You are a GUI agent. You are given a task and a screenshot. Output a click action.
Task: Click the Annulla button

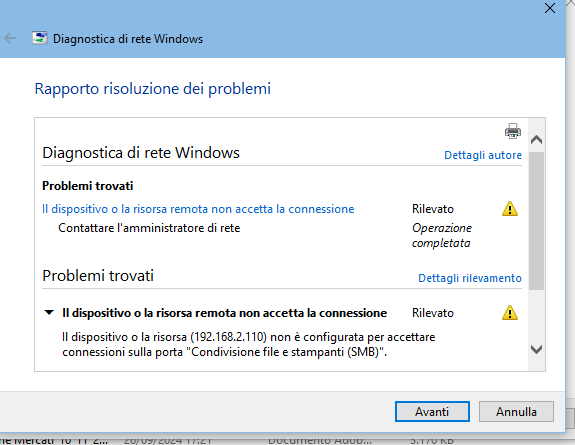pyautogui.click(x=516, y=412)
